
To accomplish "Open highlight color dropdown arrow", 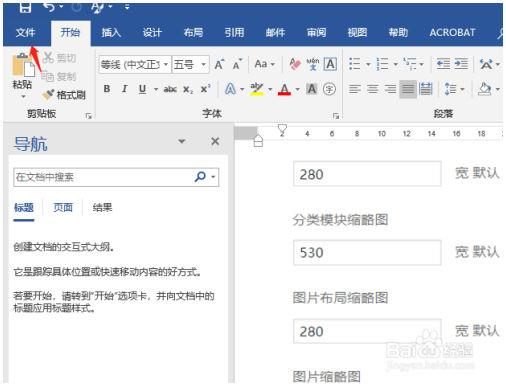I will tap(270, 89).
